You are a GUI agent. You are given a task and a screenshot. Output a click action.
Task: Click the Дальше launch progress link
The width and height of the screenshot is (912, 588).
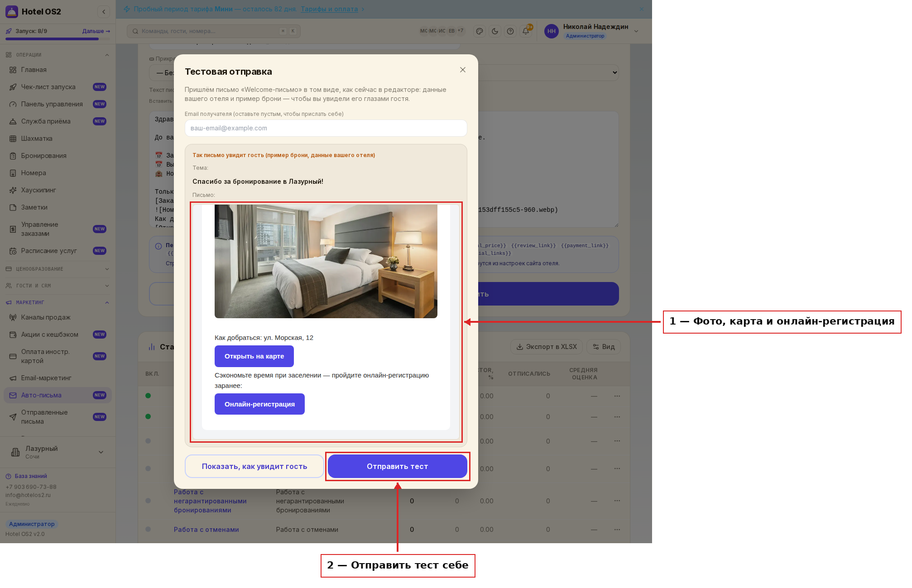click(96, 31)
